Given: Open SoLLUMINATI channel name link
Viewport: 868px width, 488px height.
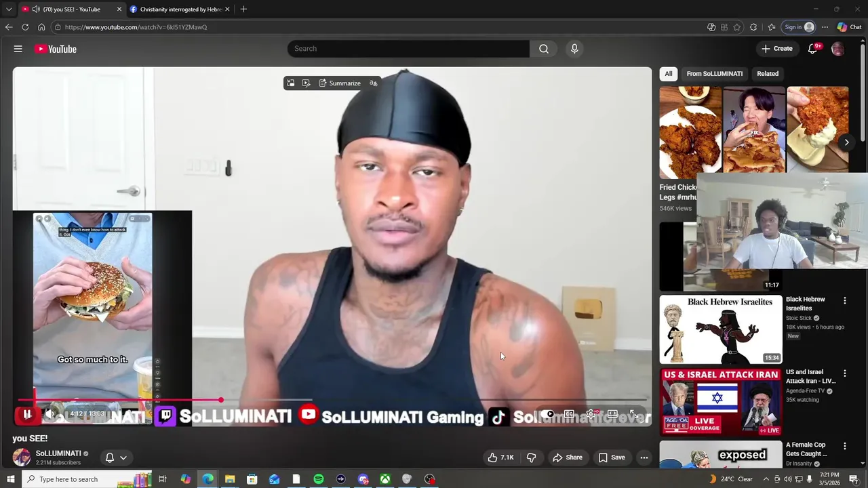Looking at the screenshot, I should 58,453.
